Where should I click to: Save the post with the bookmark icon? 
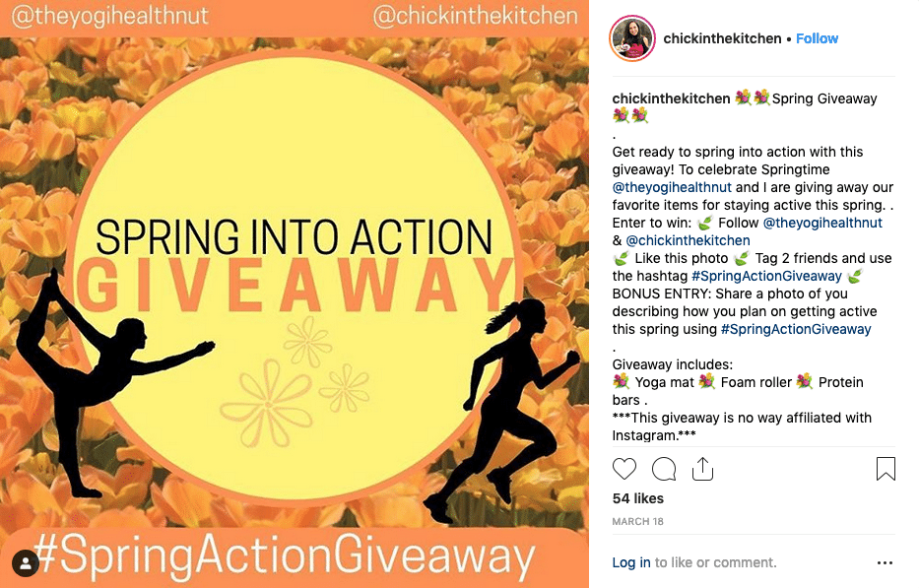point(886,469)
